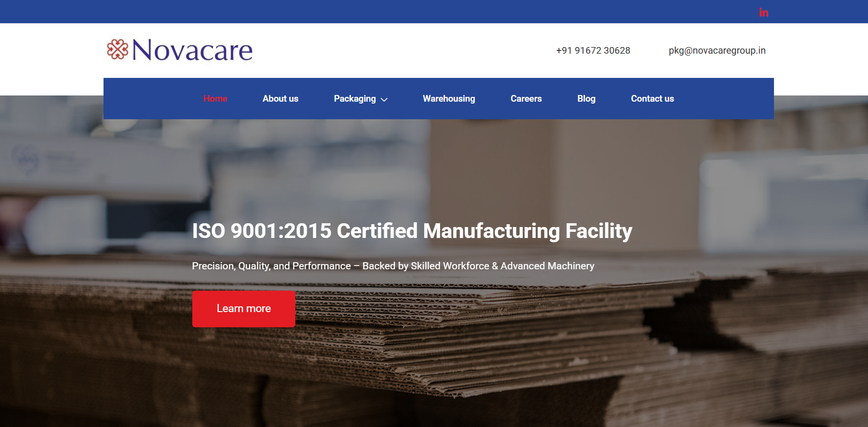Go to the Home menu item

[215, 99]
